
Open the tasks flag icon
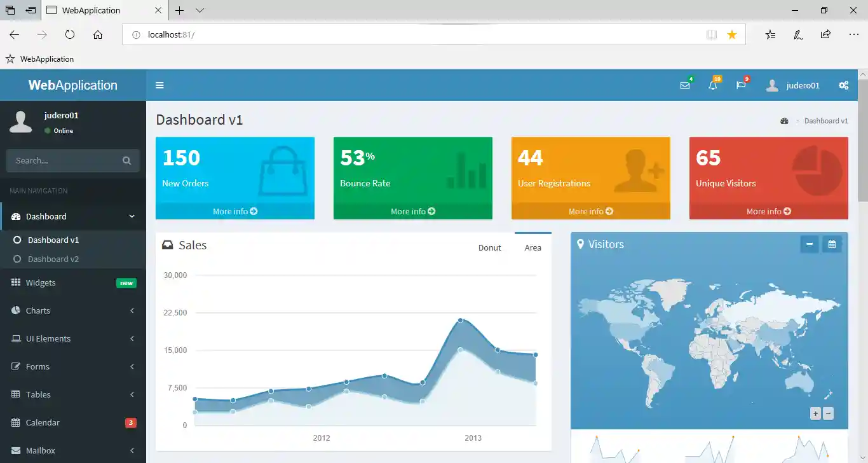point(741,85)
